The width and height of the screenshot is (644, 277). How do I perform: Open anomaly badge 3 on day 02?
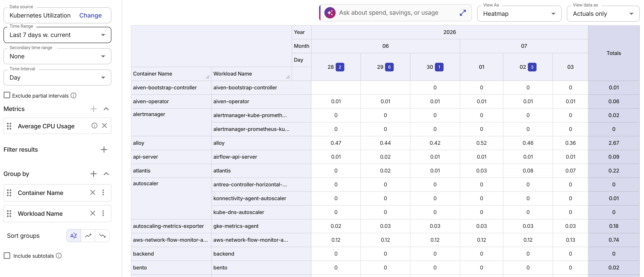coord(532,67)
